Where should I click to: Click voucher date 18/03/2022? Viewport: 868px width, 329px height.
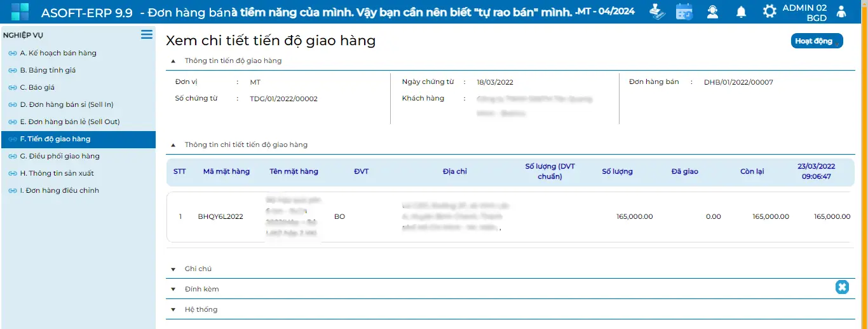pyautogui.click(x=495, y=83)
